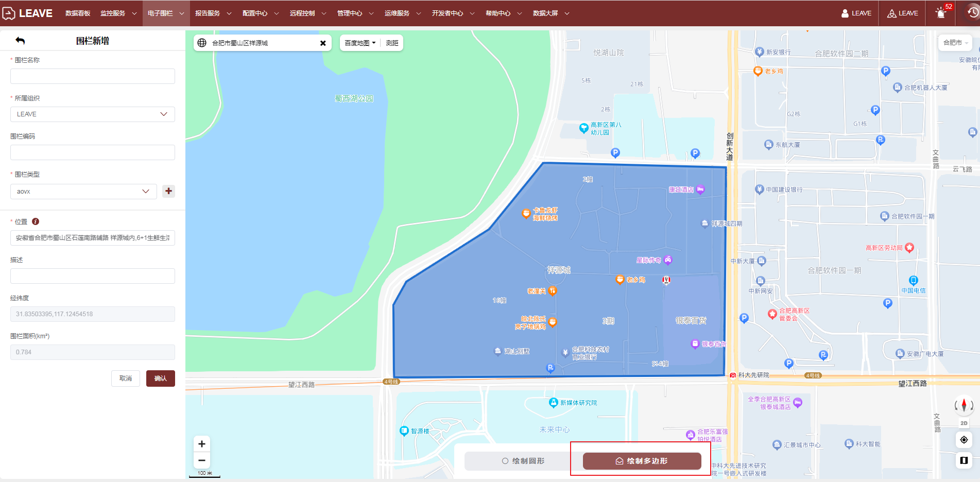Viewport: 980px width, 482px height.
Task: Click the back arrow beside 围栏新增
Action: [x=20, y=41]
